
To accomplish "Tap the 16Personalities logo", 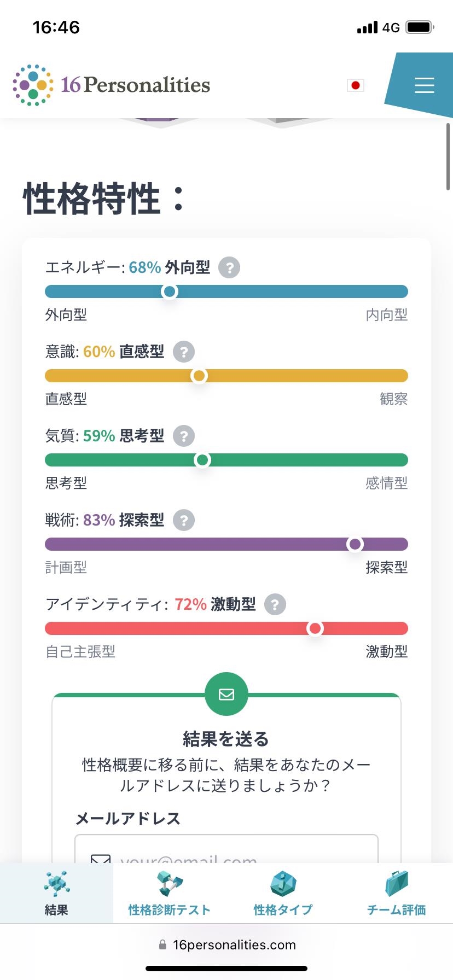I will (x=112, y=85).
